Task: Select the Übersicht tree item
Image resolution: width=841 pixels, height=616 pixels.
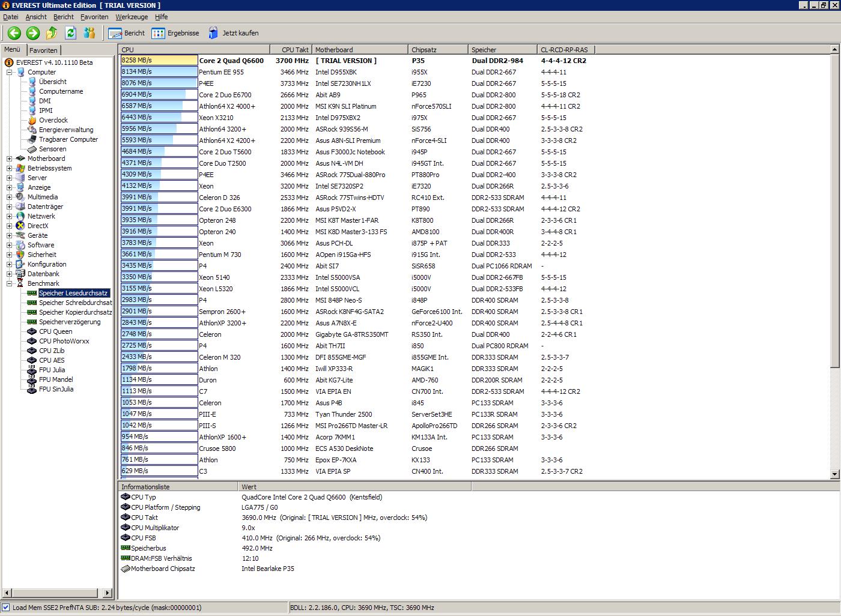Action: 53,82
